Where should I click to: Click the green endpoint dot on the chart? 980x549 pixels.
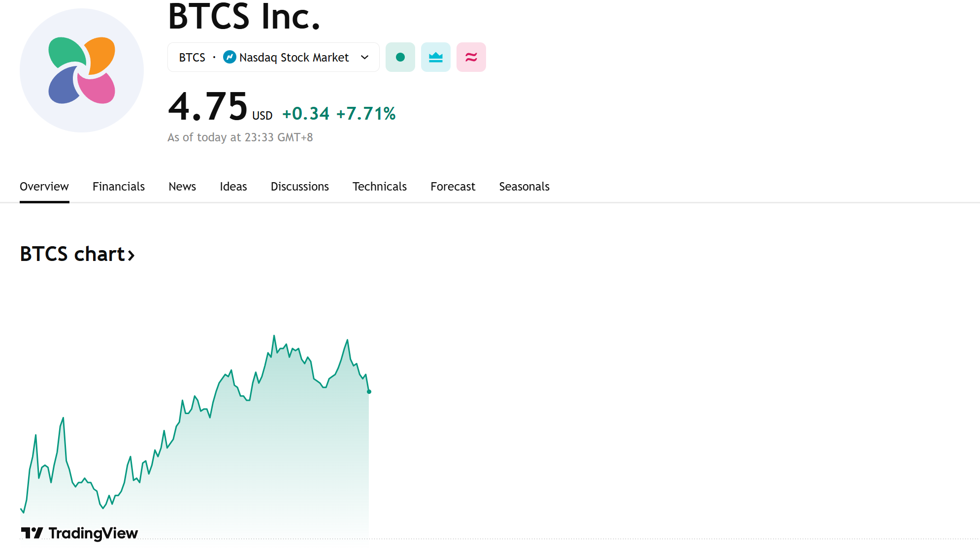[369, 391]
